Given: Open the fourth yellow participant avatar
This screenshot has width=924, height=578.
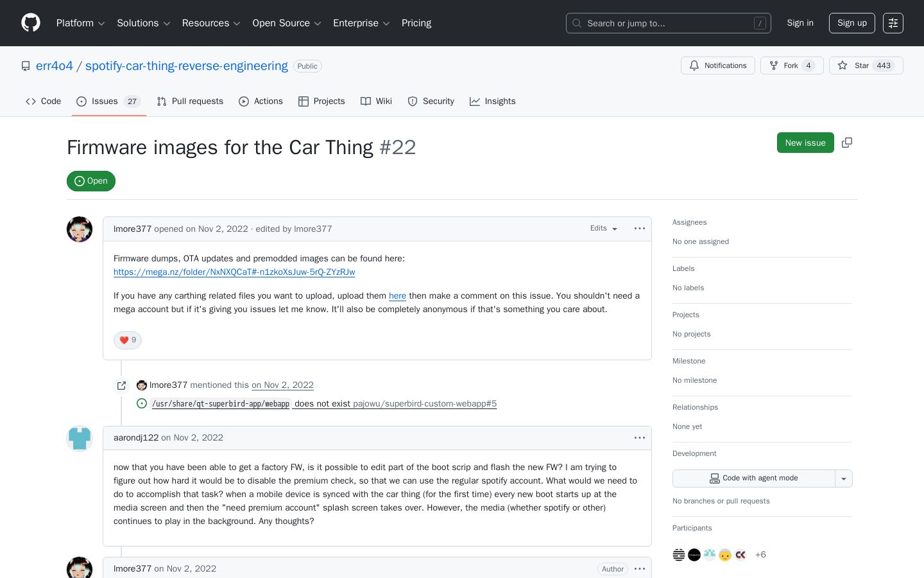Looking at the screenshot, I should (x=725, y=555).
